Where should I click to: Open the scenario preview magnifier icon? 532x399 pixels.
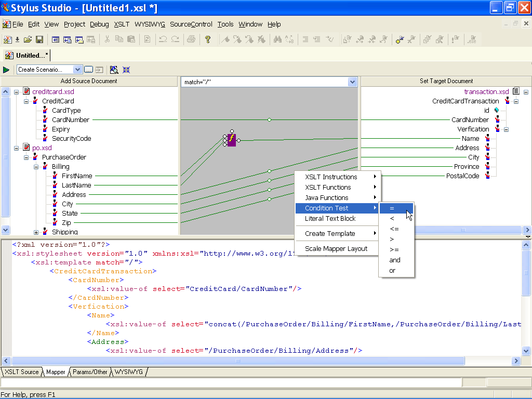(x=114, y=69)
